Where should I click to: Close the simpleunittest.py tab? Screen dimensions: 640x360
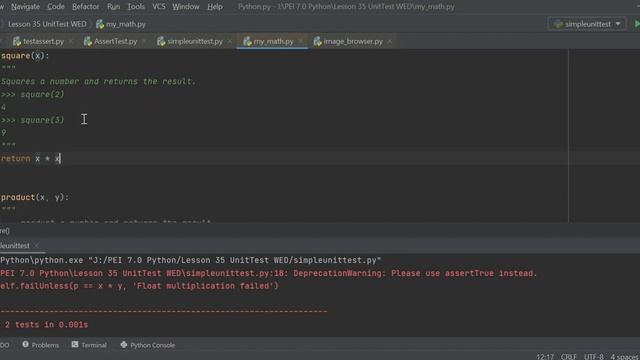click(x=229, y=41)
